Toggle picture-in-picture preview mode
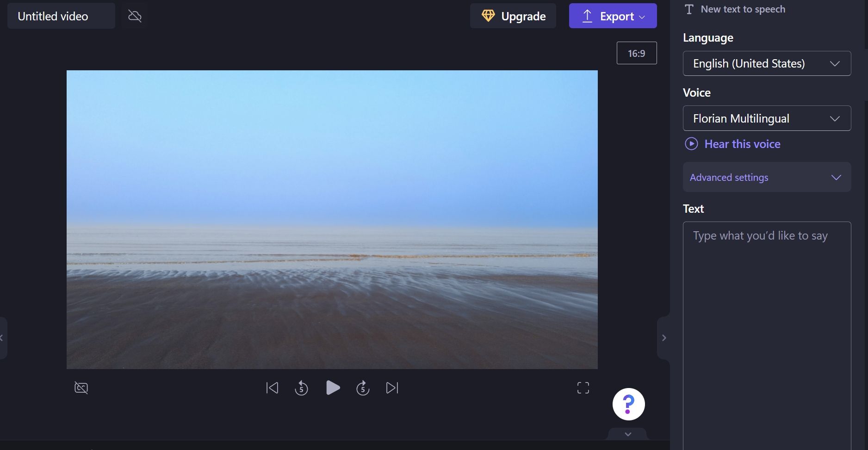 pyautogui.click(x=81, y=388)
